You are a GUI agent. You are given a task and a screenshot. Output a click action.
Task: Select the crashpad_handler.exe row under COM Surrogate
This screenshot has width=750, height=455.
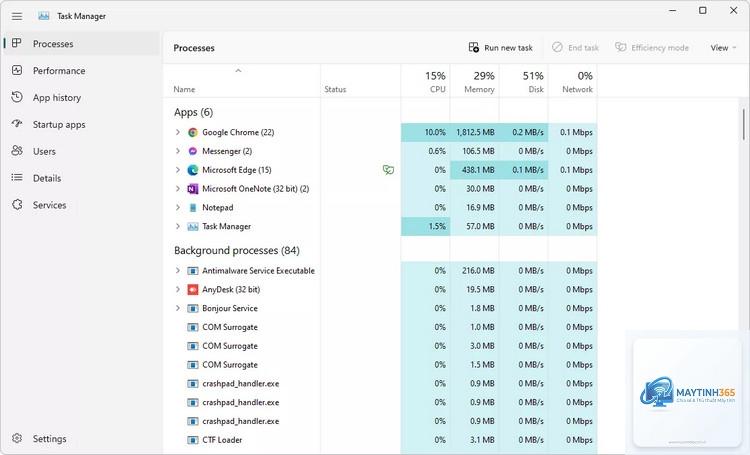click(x=380, y=384)
